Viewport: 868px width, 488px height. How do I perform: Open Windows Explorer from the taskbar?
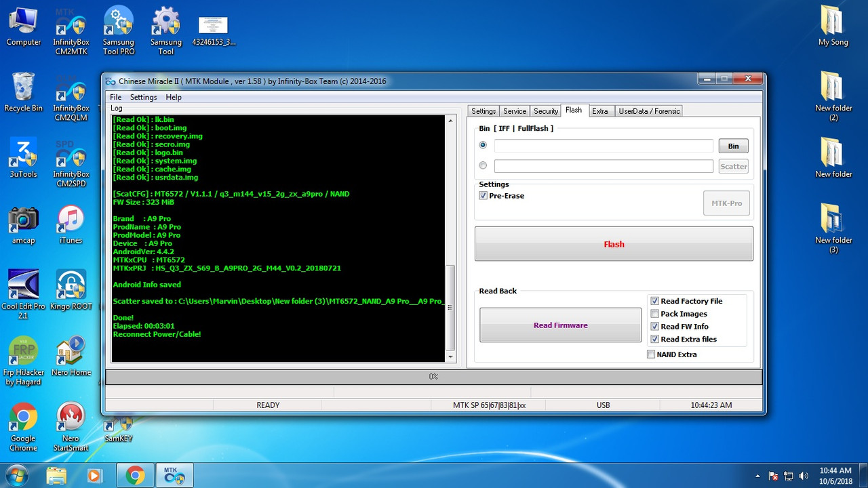coord(56,476)
